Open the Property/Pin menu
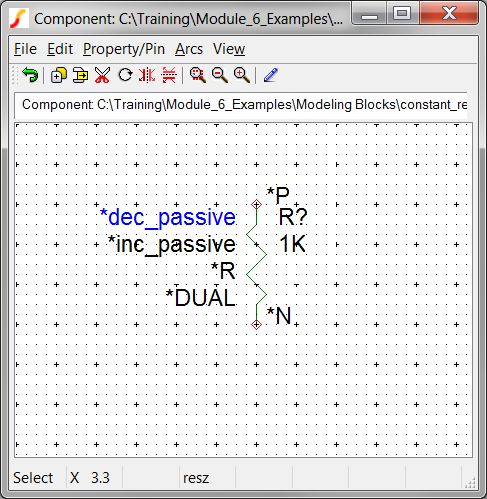Screen dimensions: 487x499 point(124,49)
